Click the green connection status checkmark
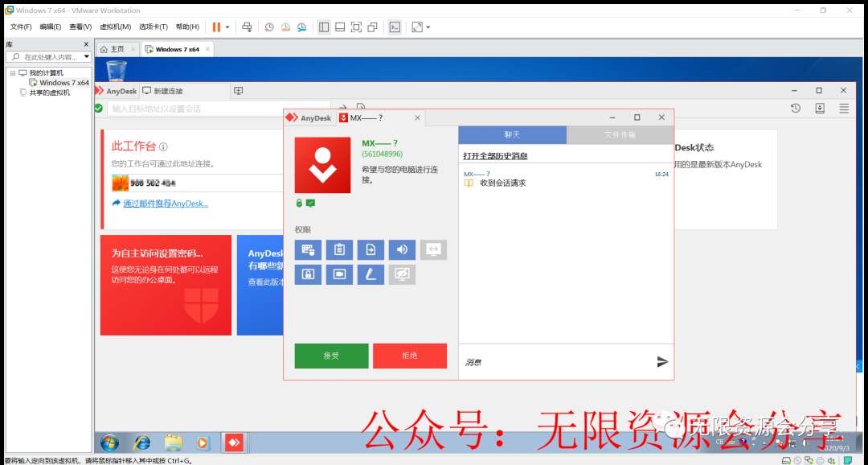The width and height of the screenshot is (868, 465). 99,108
